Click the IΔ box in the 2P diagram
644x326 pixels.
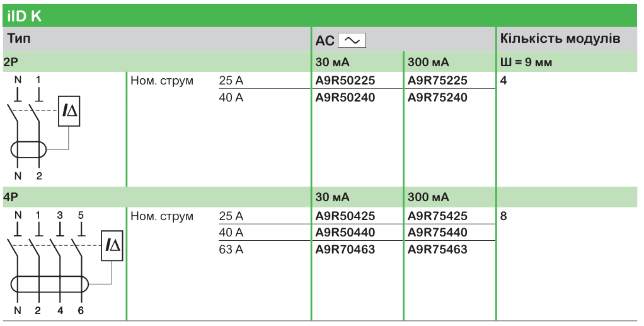pyautogui.click(x=69, y=112)
